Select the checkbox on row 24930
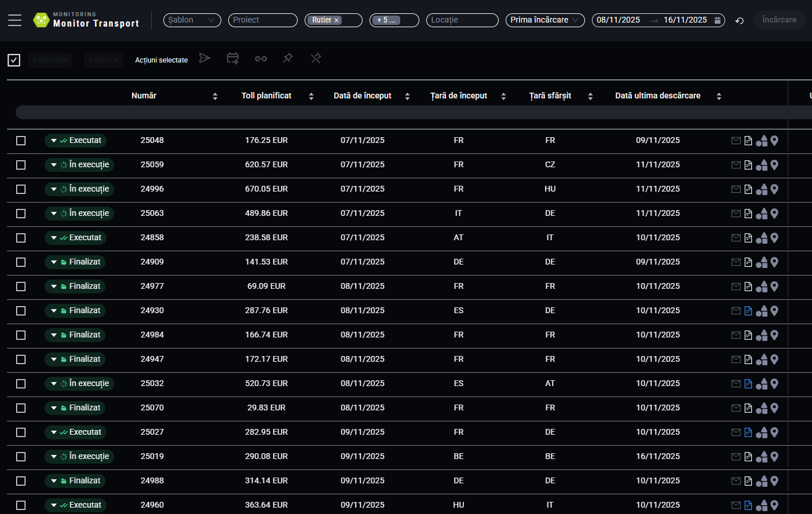Viewport: 812px width, 514px height. (21, 310)
